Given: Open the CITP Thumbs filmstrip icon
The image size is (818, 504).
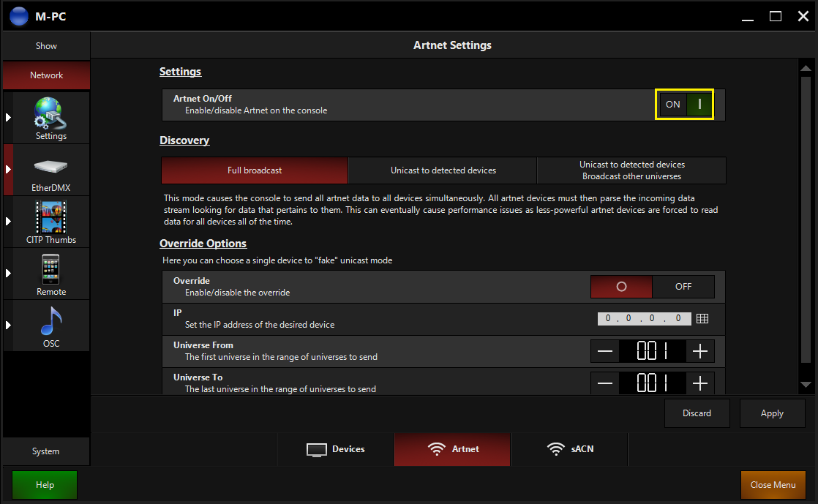Looking at the screenshot, I should coord(50,217).
